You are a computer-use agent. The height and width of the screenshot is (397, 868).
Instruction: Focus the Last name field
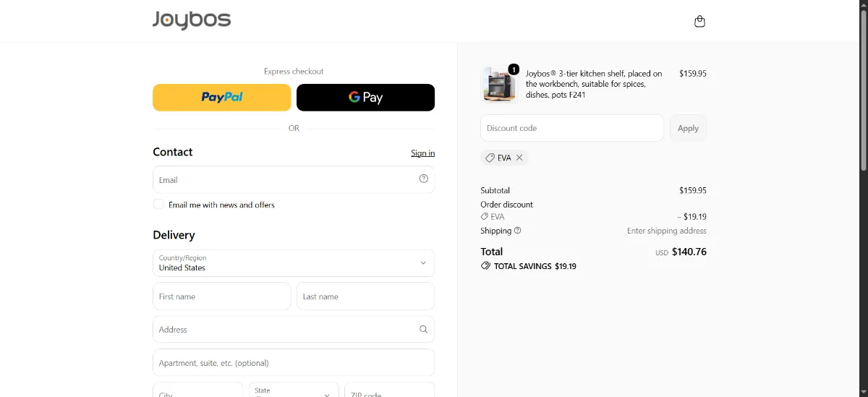(x=365, y=296)
